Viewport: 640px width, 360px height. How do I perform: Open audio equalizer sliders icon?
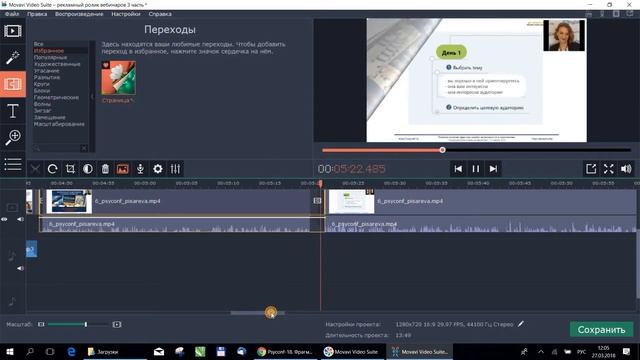176,169
